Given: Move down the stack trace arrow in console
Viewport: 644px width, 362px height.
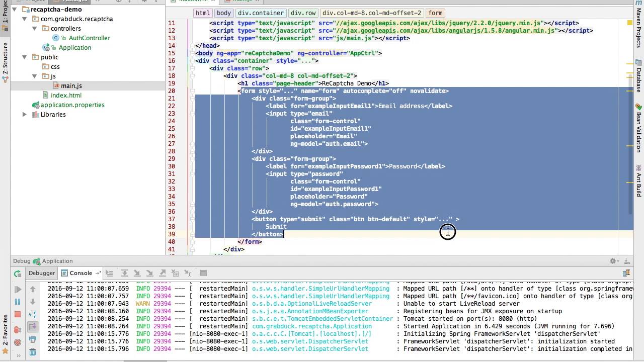Looking at the screenshot, I should tap(33, 302).
